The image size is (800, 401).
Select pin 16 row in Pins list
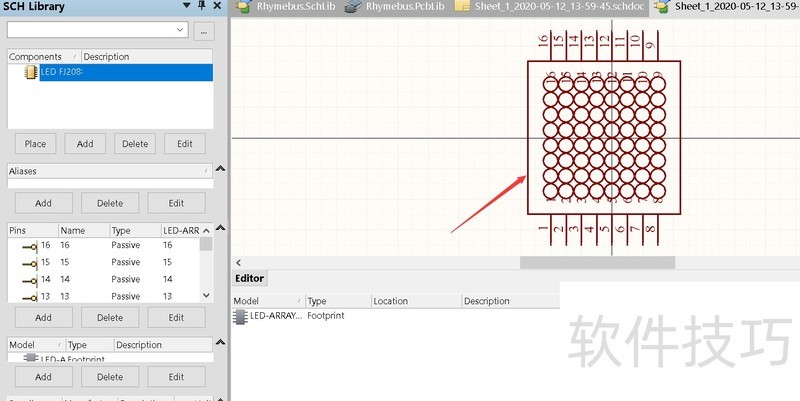[x=104, y=245]
